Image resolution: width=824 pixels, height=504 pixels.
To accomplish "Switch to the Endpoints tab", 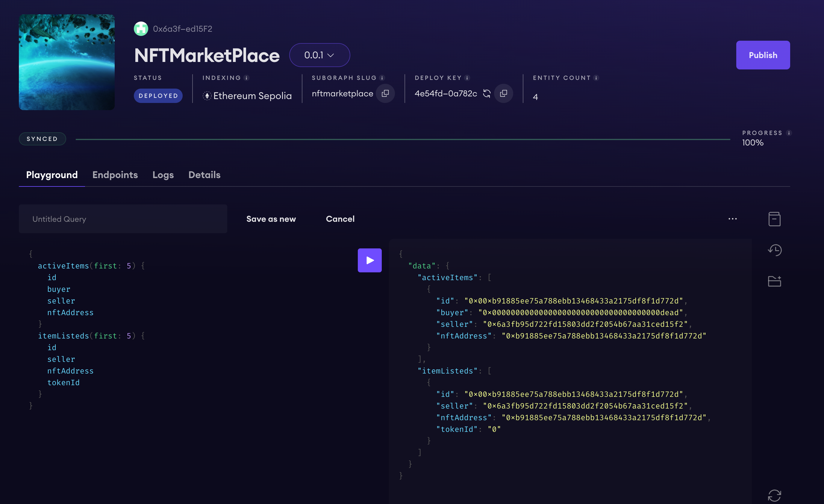I will (115, 175).
